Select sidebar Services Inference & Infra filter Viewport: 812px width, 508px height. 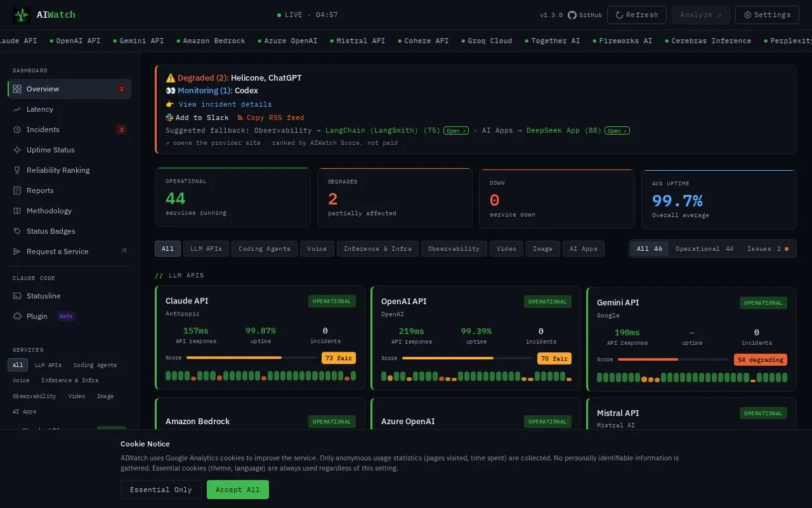70,380
